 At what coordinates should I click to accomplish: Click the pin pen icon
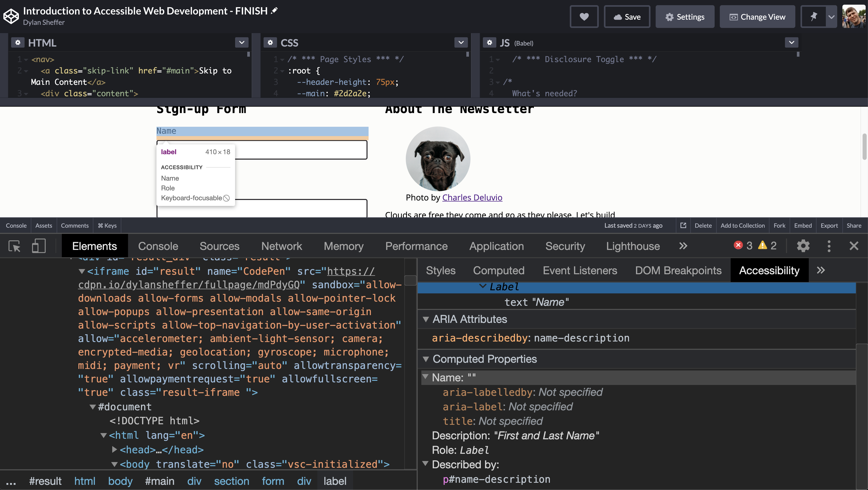(813, 17)
